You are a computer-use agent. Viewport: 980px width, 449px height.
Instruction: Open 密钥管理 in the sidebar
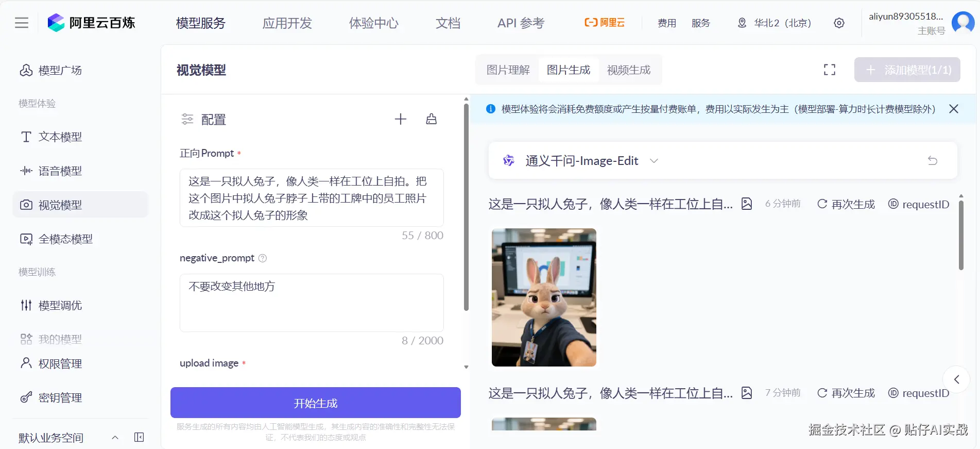(80, 397)
